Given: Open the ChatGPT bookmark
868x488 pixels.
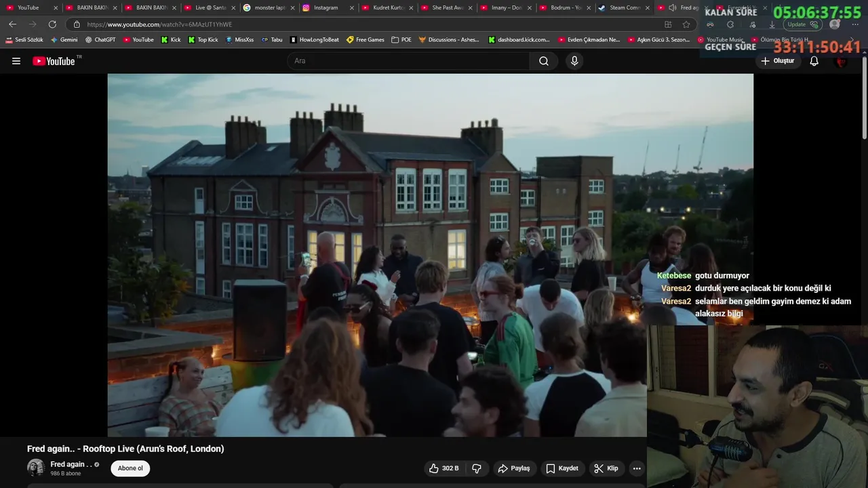Looking at the screenshot, I should (x=100, y=40).
